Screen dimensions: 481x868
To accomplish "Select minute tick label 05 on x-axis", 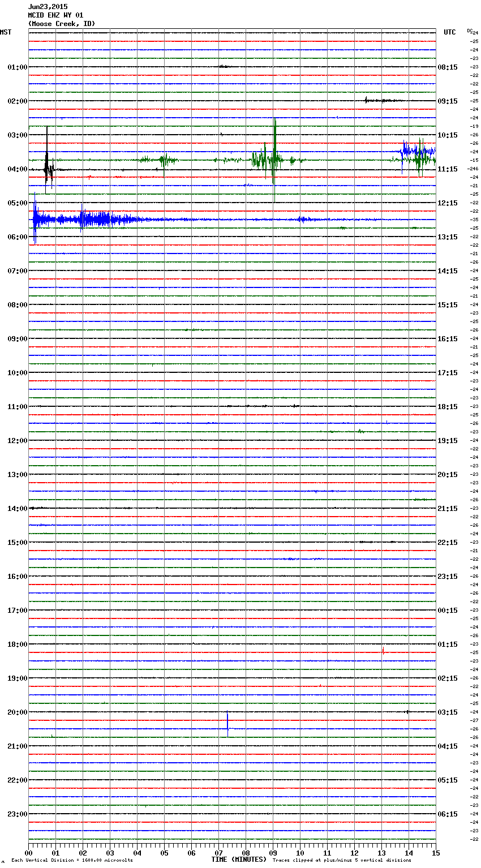I will pyautogui.click(x=164, y=853).
